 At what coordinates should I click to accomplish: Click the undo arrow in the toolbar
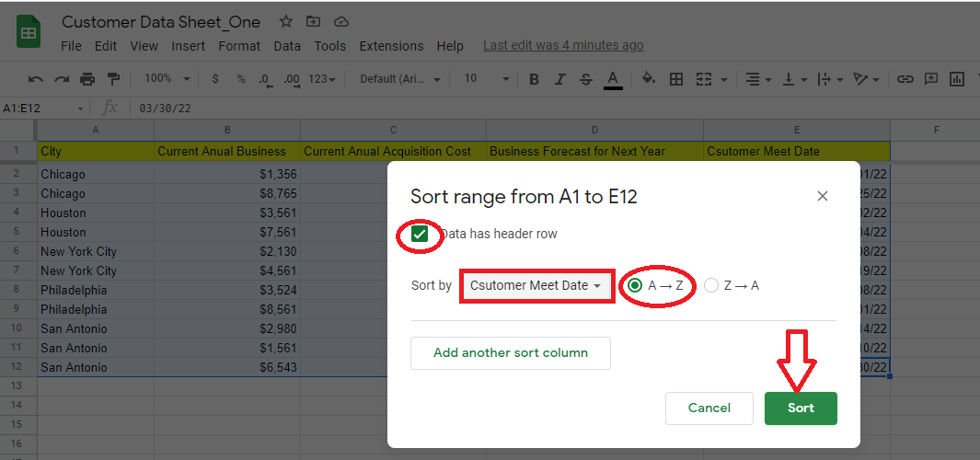click(x=36, y=79)
